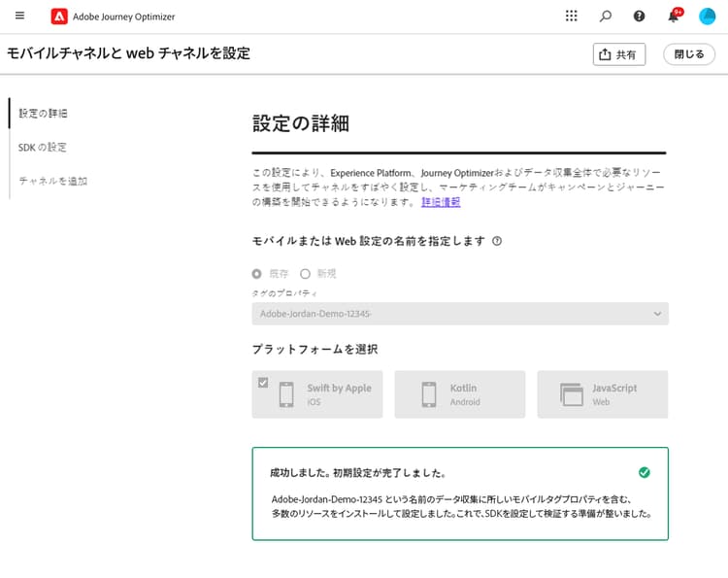Screen dimensions: 728x578
Task: Go to チャネルを追加 step
Action: [x=53, y=181]
